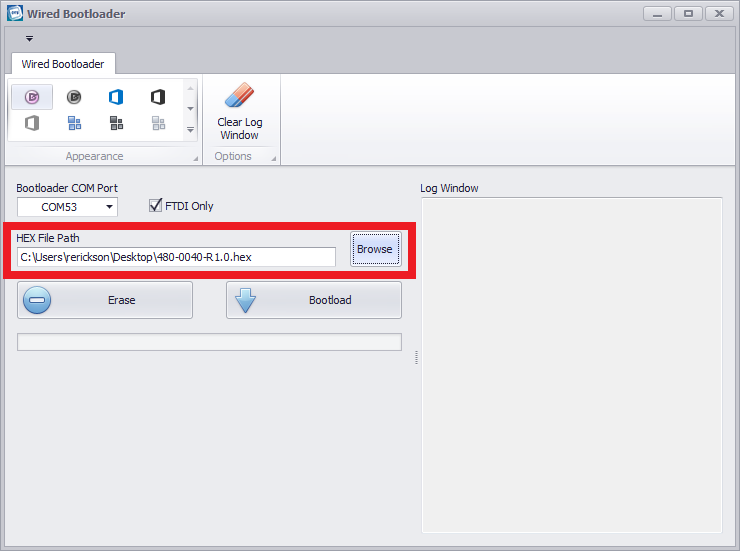This screenshot has height=551, width=740.
Task: Pick the dark tiles skin icon
Action: pos(117,124)
